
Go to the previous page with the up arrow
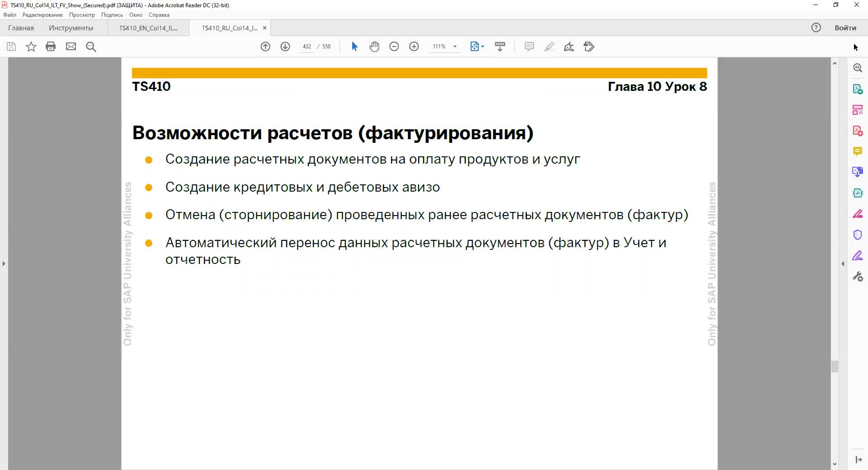265,47
